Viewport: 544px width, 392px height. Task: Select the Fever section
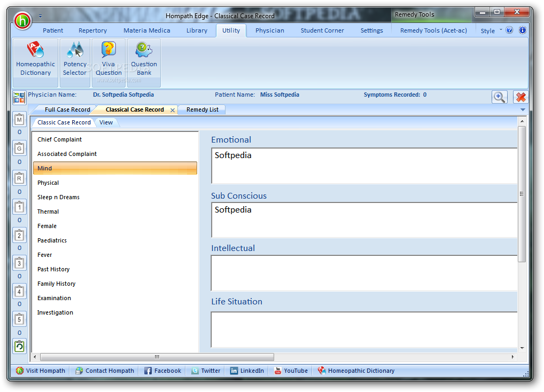tap(115, 255)
